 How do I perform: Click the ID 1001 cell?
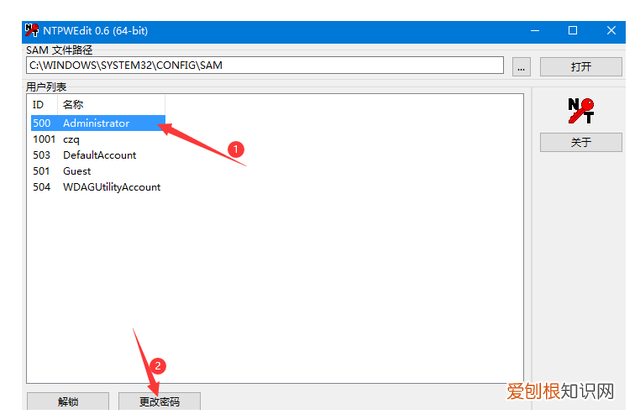tap(44, 139)
